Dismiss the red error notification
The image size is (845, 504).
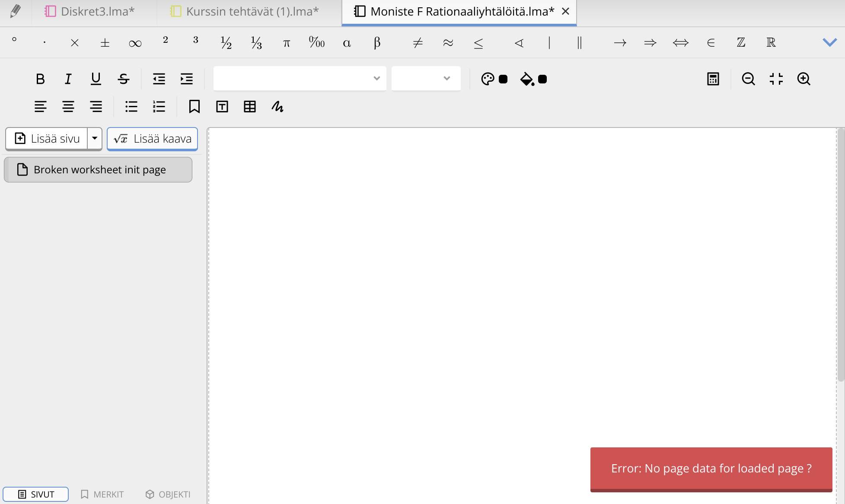[x=711, y=469]
